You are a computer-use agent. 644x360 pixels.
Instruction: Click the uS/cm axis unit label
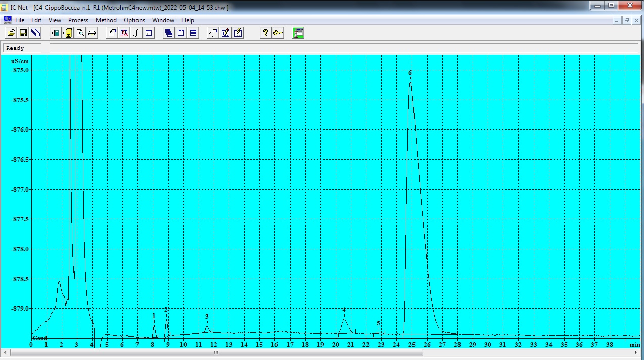click(20, 61)
